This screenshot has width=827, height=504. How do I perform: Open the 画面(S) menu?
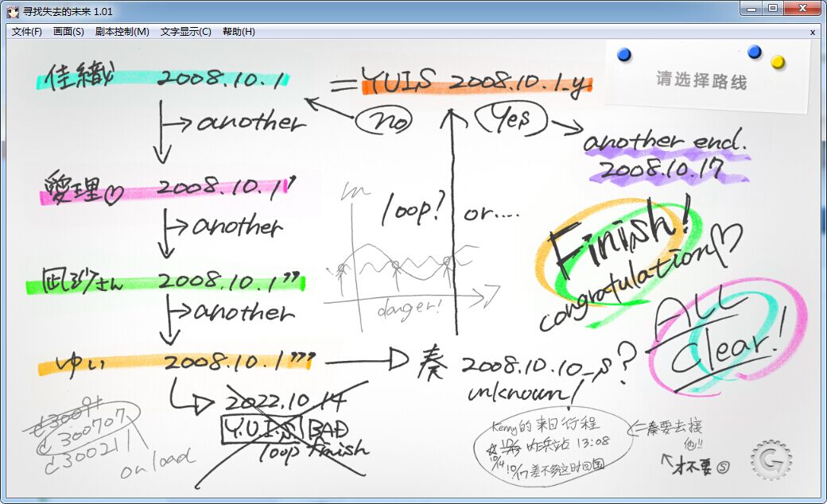(68, 32)
